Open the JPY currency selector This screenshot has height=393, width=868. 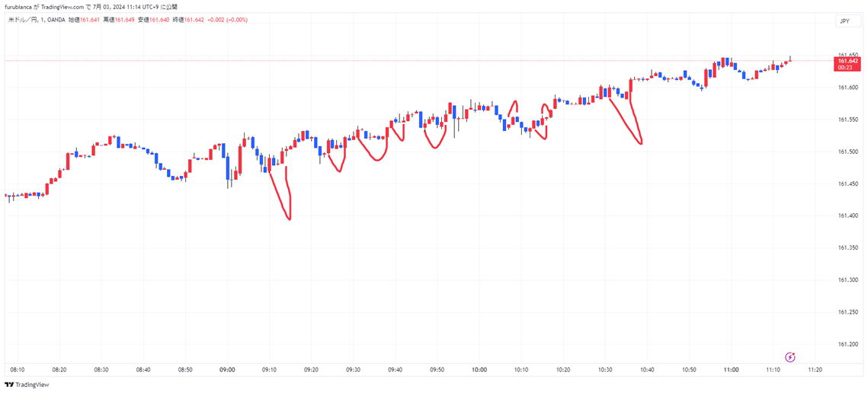pyautogui.click(x=844, y=21)
